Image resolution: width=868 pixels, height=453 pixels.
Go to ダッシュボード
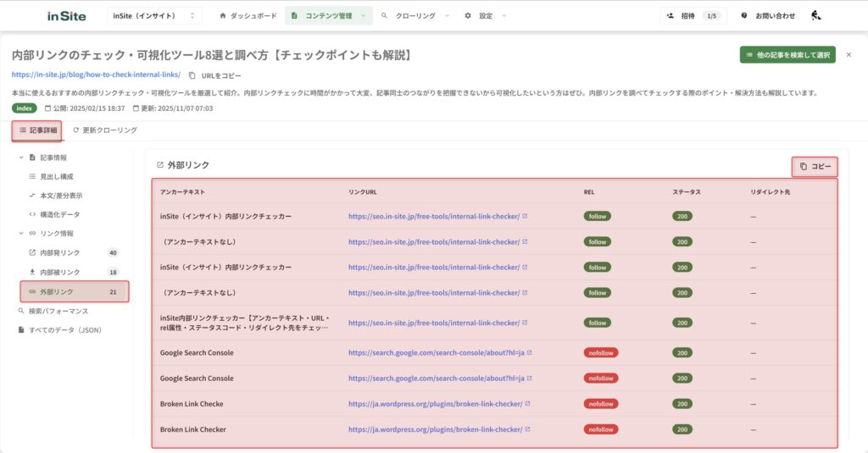248,16
